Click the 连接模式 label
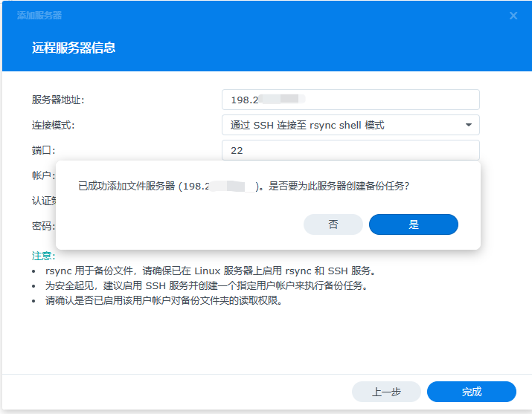This screenshot has height=414, width=532. click(53, 125)
